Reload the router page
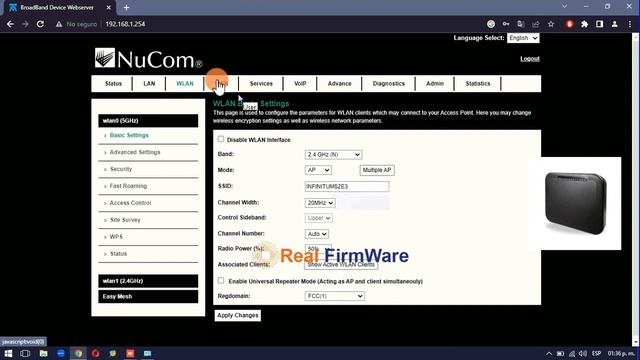This screenshot has height=360, width=640. click(40, 24)
